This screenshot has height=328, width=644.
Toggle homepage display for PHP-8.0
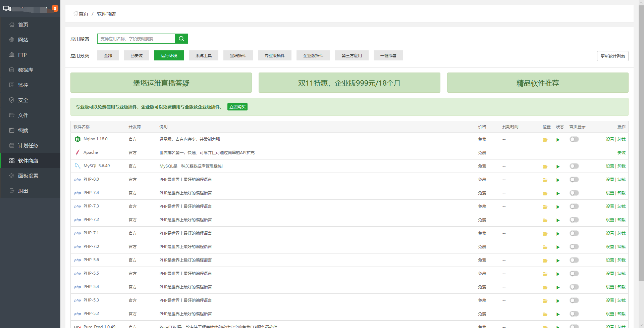[574, 180]
